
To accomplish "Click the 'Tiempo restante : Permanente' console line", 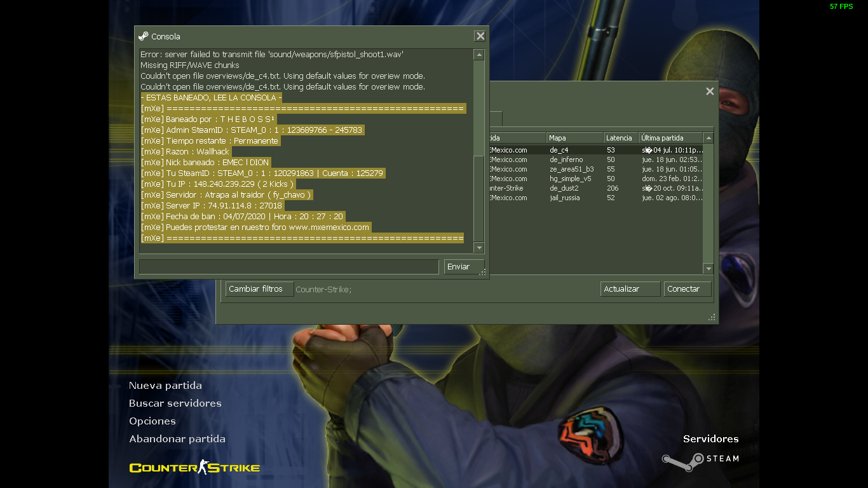I will pos(210,141).
